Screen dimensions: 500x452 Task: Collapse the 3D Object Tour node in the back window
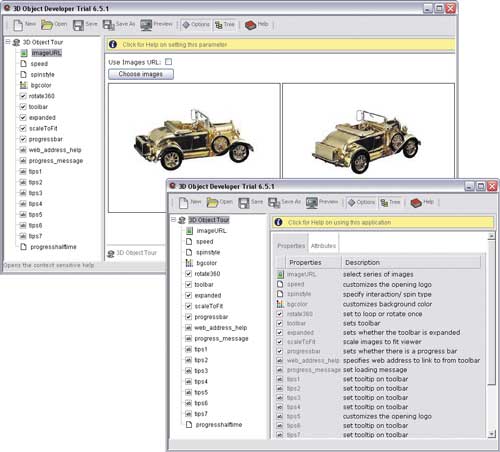(7, 42)
